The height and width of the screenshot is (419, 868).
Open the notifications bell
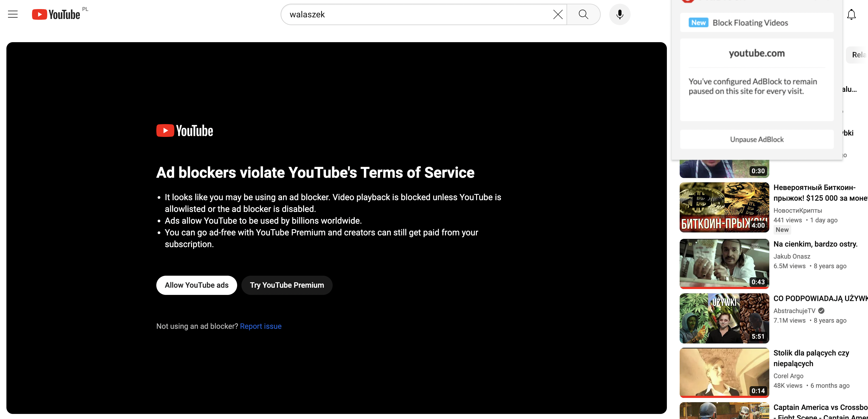pos(851,14)
